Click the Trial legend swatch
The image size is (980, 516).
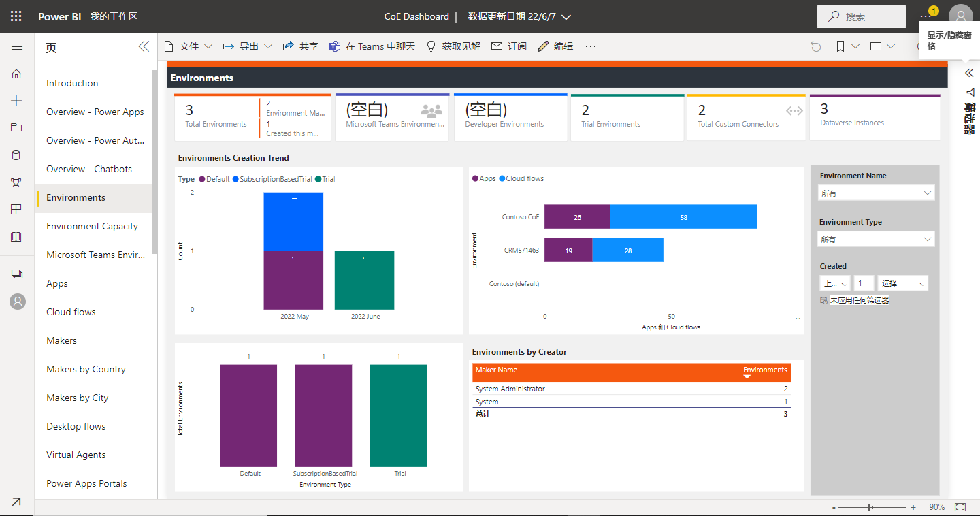point(318,179)
